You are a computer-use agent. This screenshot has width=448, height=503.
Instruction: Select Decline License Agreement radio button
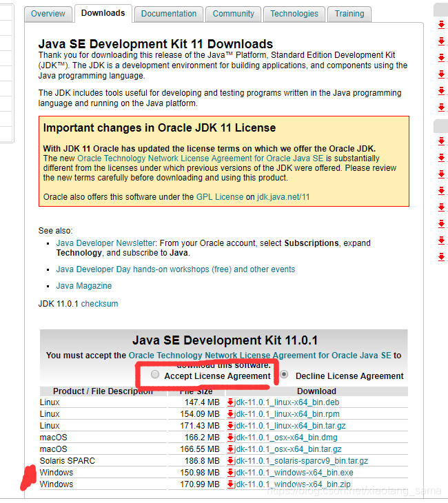pyautogui.click(x=284, y=374)
